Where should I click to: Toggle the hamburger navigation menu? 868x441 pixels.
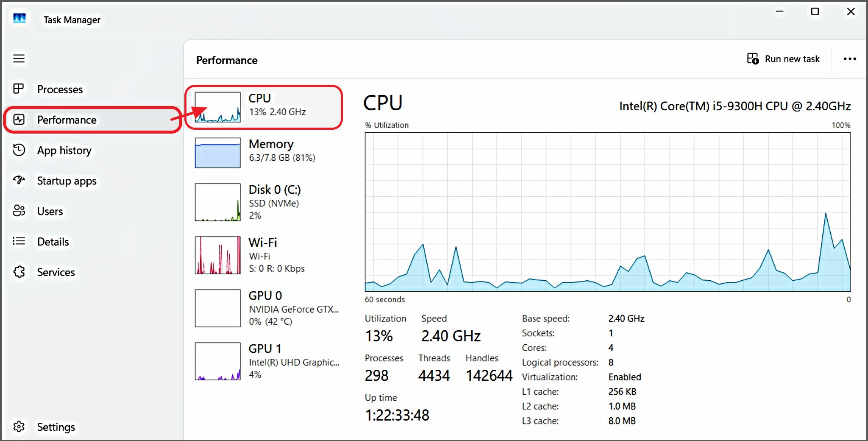[x=19, y=59]
